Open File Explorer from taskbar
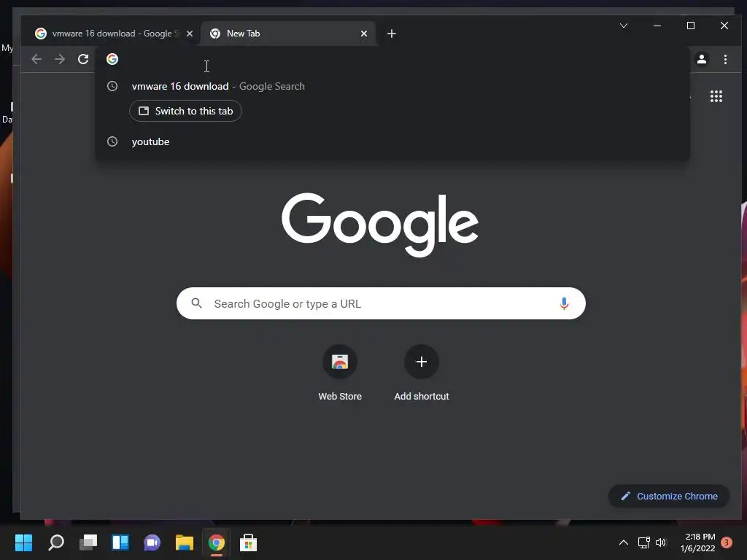This screenshot has width=747, height=560. pos(185,542)
